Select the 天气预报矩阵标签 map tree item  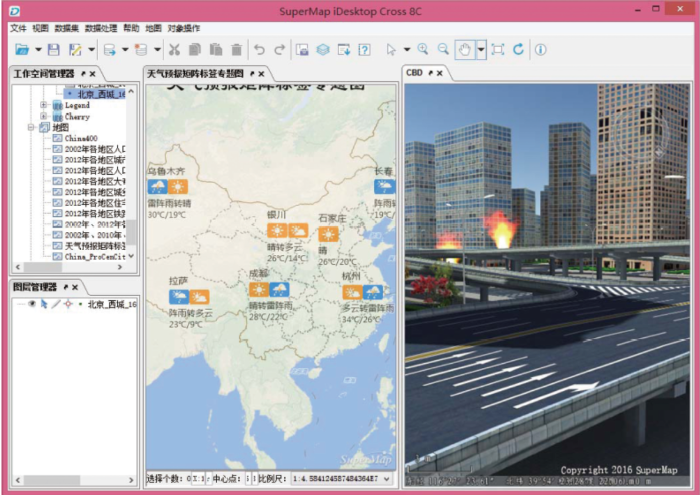tap(95, 246)
